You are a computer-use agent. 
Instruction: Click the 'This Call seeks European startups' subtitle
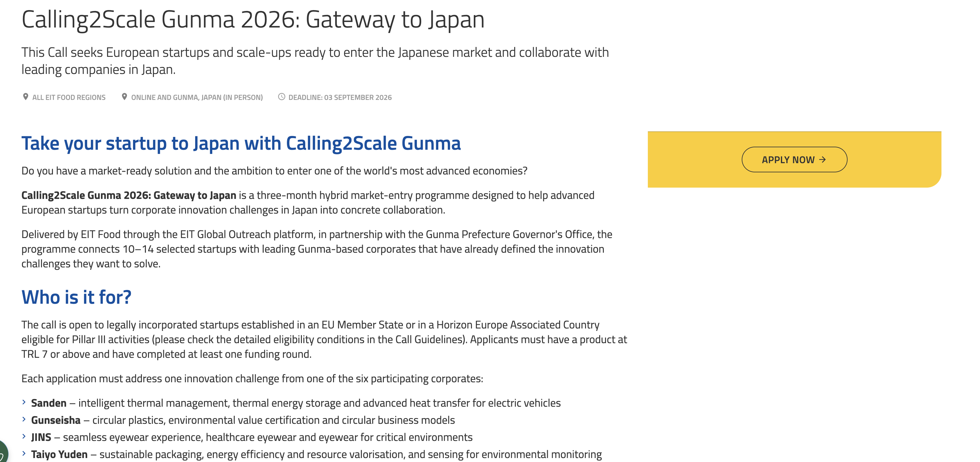(x=315, y=61)
